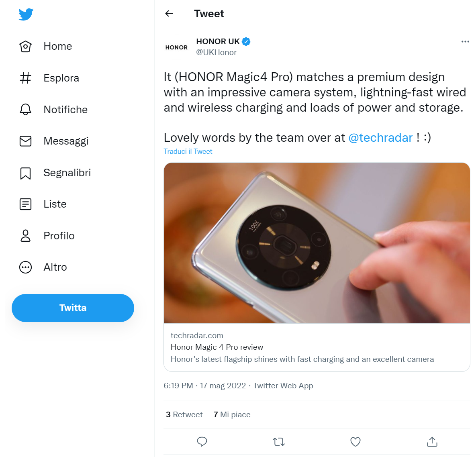Open Segnalibri bookmarks in the sidebar

(x=67, y=173)
